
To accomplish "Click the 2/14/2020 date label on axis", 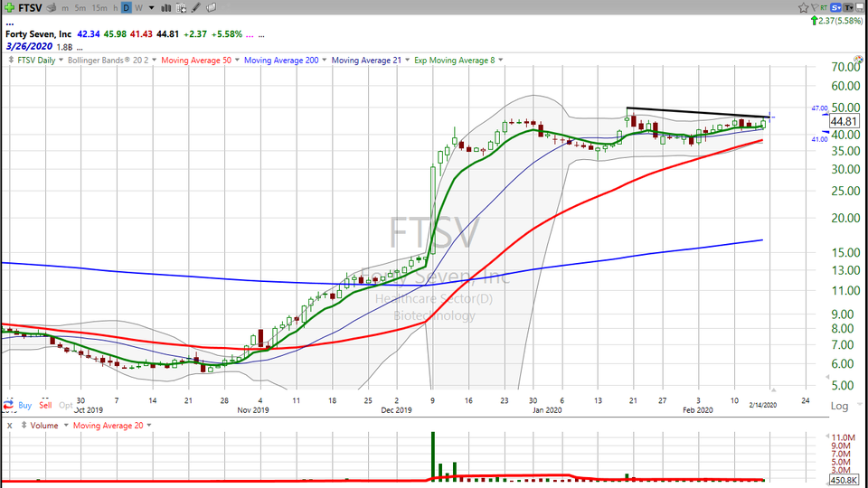I will pos(762,405).
